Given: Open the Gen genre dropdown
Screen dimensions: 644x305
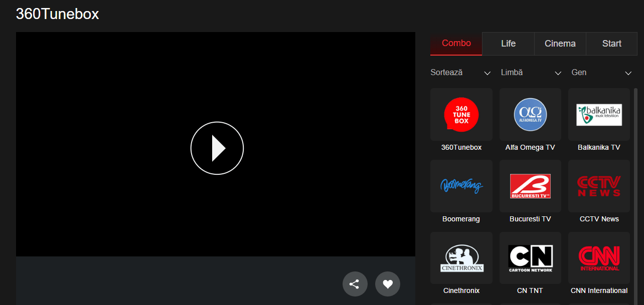Looking at the screenshot, I should 601,73.
